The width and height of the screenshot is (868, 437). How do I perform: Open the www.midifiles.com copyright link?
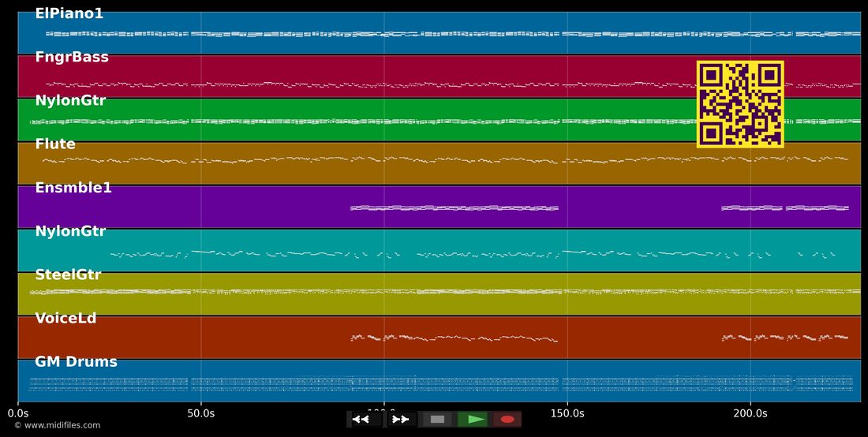(x=57, y=425)
